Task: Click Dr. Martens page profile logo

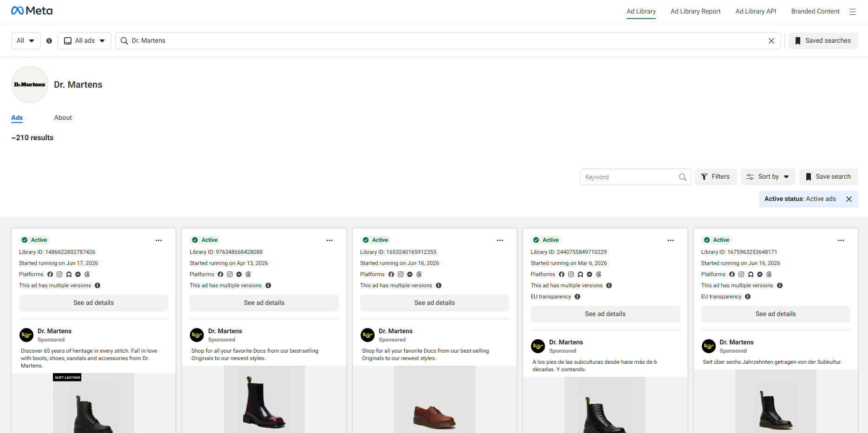Action: pos(30,84)
